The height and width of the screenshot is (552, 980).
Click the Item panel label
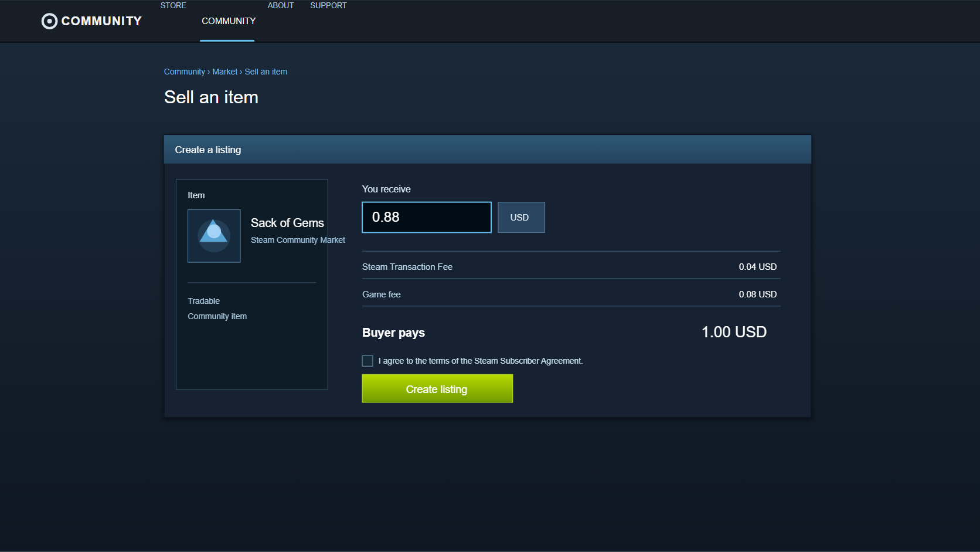pyautogui.click(x=196, y=195)
